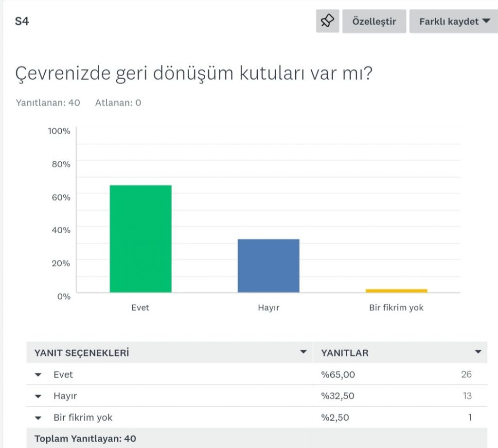Image resolution: width=498 pixels, height=448 pixels.
Task: Open the YANIT SEÇENEKLERİ column dropdown
Action: tap(303, 353)
